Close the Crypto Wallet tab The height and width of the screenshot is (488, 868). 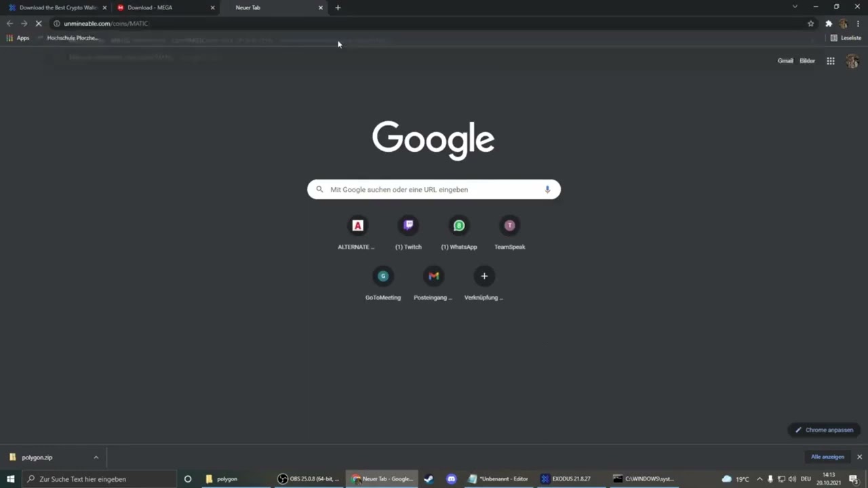tap(104, 7)
